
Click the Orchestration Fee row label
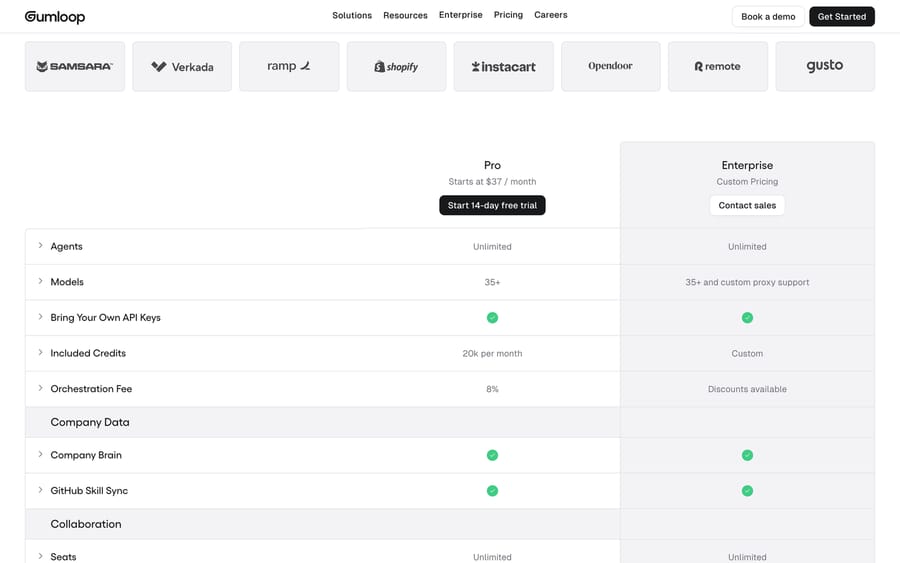[91, 389]
